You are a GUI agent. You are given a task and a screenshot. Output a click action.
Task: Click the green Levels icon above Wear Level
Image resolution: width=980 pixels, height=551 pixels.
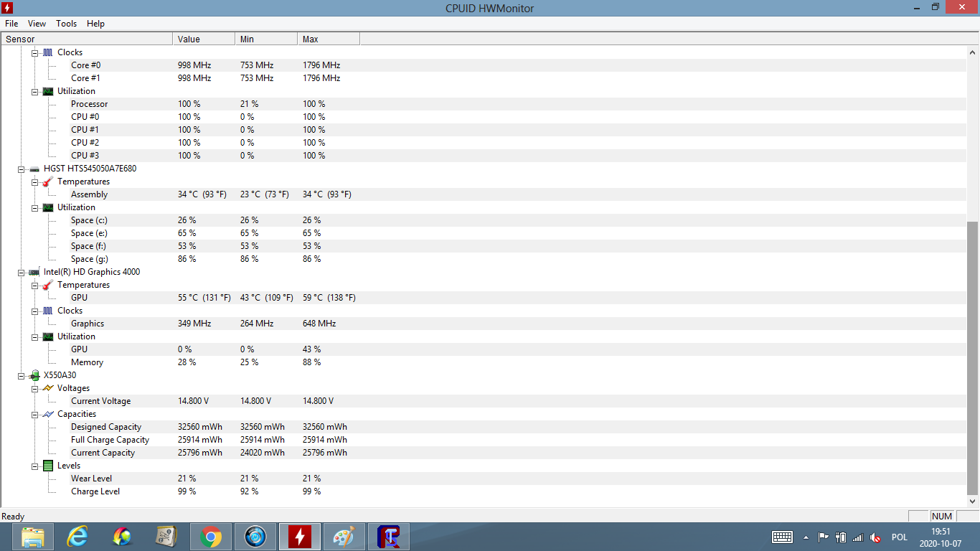pos(47,466)
